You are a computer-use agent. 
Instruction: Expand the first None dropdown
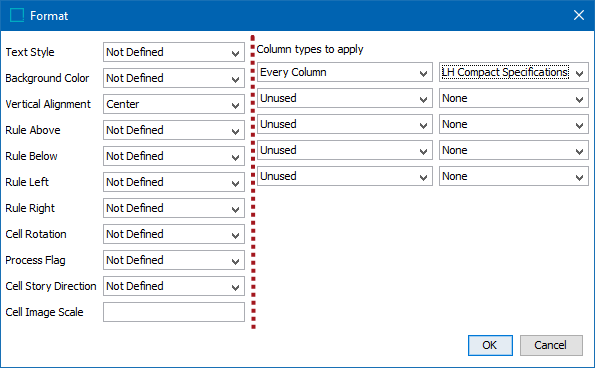(x=514, y=98)
